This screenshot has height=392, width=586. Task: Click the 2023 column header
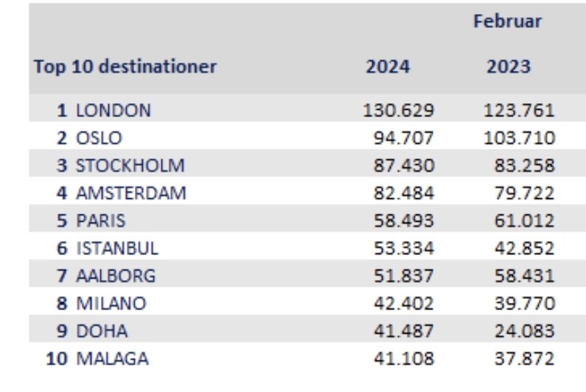[x=508, y=67]
